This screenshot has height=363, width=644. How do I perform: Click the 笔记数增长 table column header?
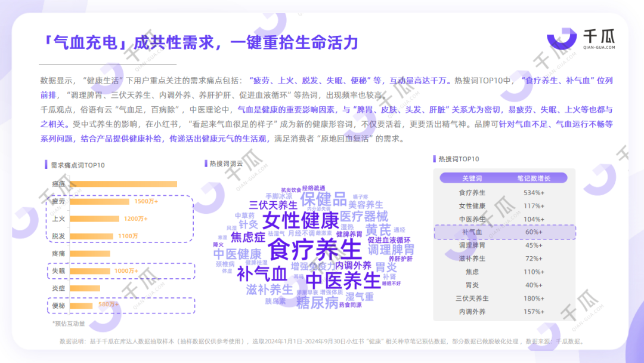pyautogui.click(x=534, y=179)
